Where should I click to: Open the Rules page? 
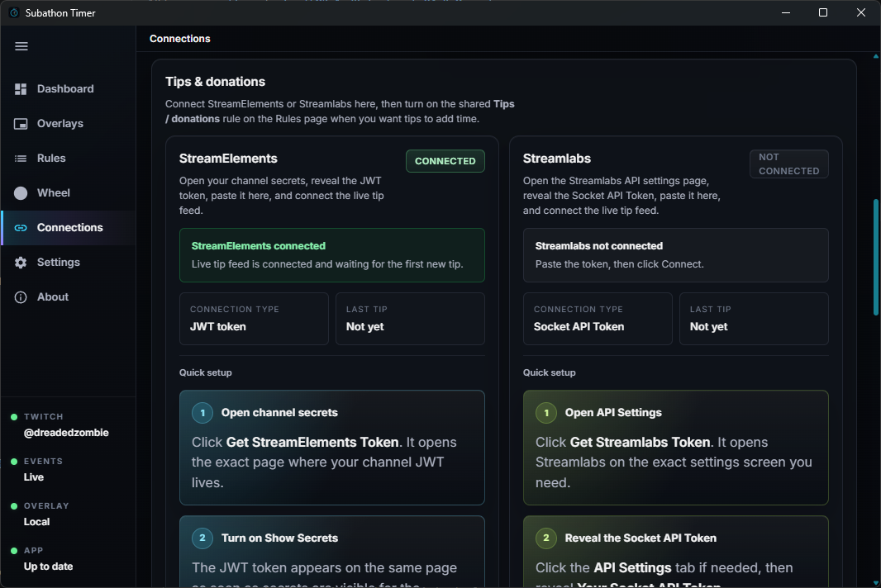[x=68, y=159]
